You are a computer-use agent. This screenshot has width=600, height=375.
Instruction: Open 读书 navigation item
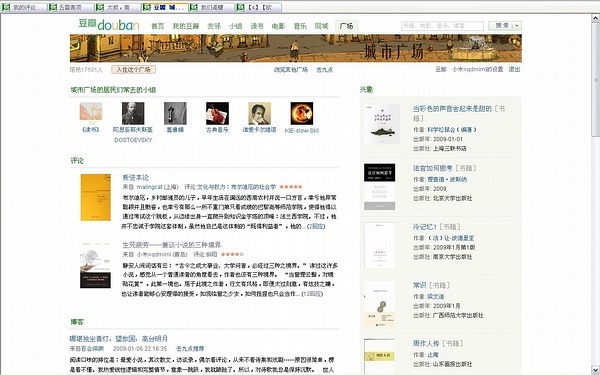pos(257,26)
